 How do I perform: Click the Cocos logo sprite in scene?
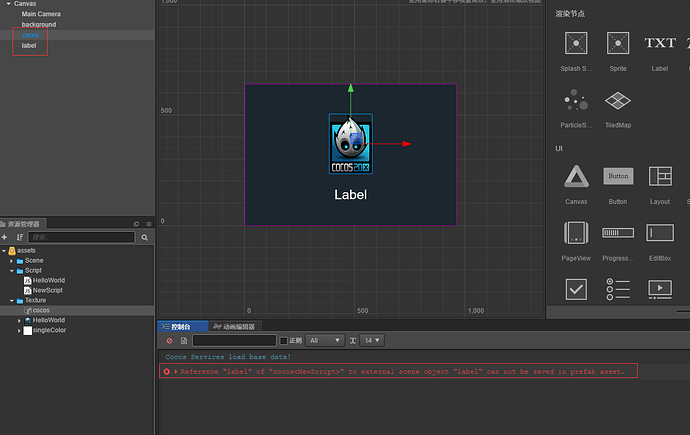351,144
